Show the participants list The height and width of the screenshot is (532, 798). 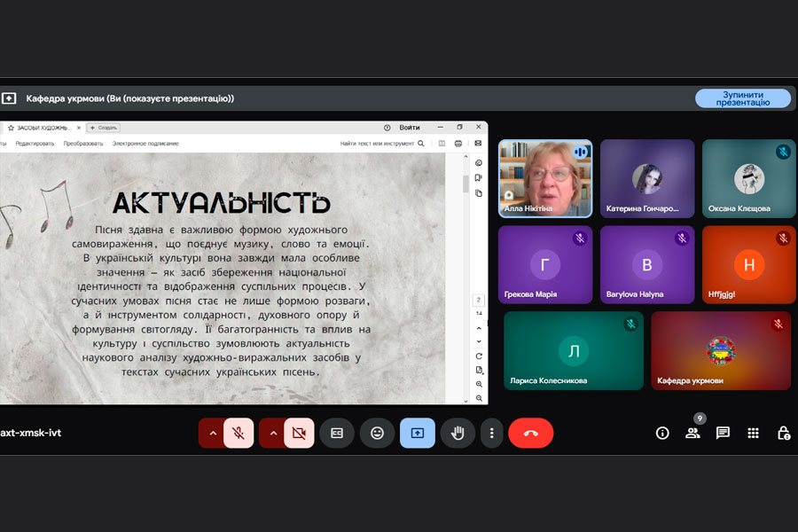pyautogui.click(x=692, y=433)
